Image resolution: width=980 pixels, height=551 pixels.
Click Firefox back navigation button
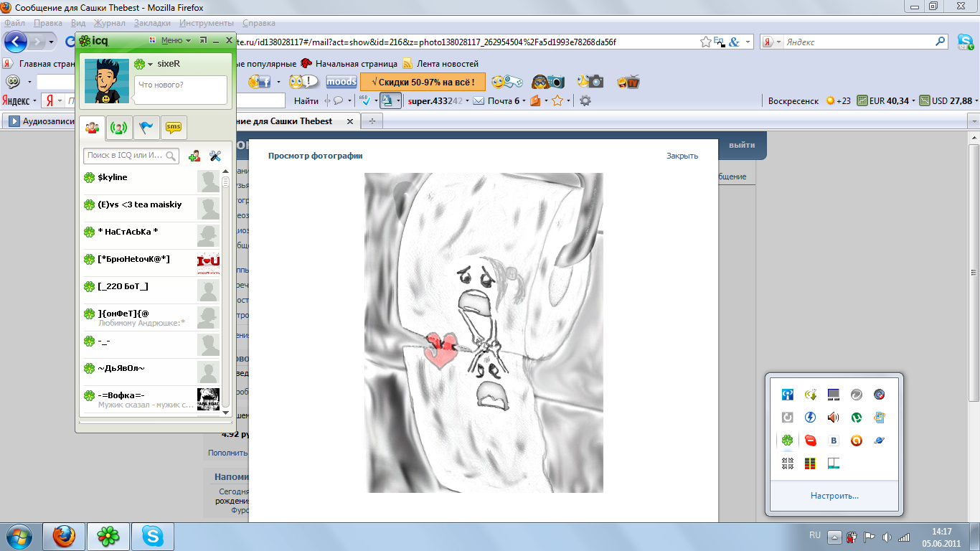coord(16,42)
